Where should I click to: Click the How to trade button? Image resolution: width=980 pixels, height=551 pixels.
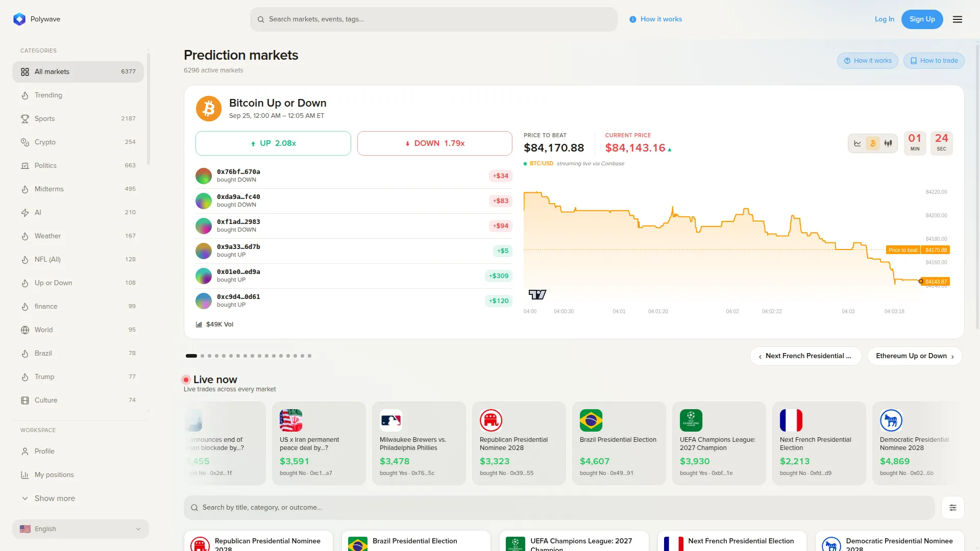[x=934, y=61]
